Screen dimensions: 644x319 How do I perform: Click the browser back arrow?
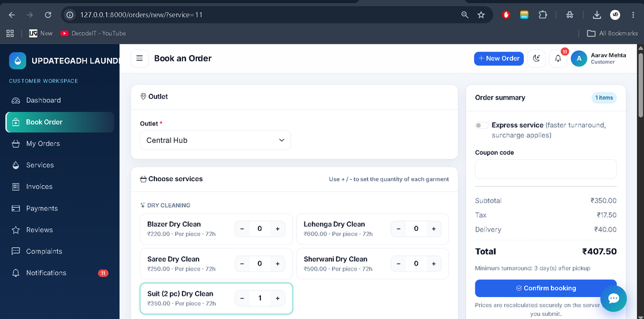coord(11,15)
